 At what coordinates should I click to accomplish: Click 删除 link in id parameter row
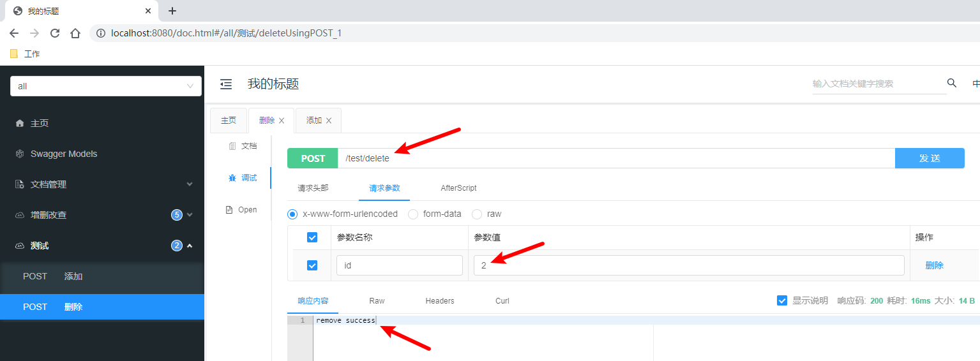[x=935, y=265]
